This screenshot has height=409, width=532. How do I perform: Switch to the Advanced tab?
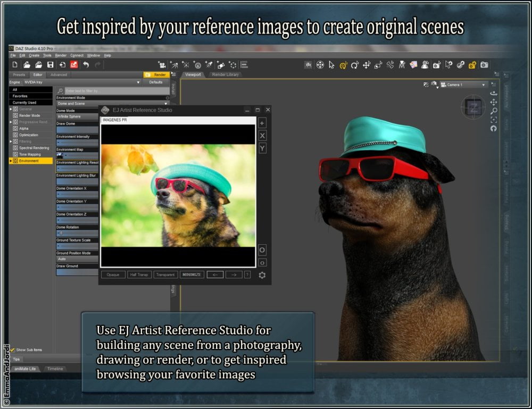[59, 74]
